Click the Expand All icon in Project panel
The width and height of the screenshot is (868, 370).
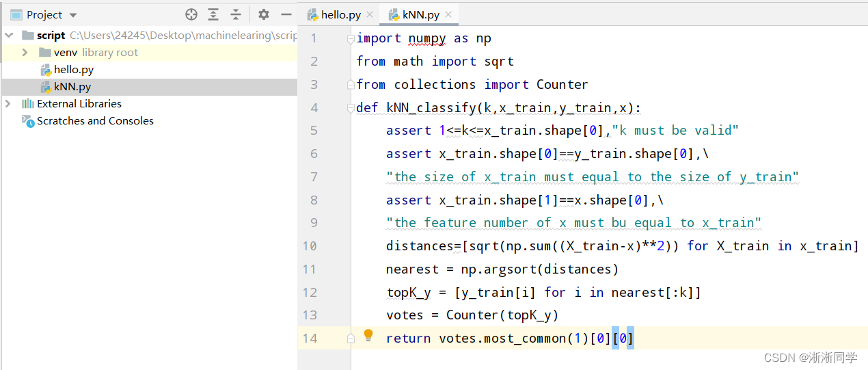[214, 14]
